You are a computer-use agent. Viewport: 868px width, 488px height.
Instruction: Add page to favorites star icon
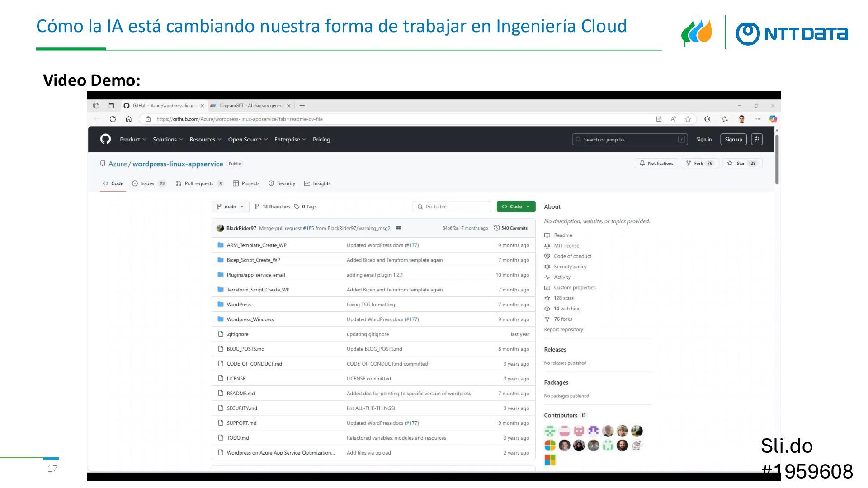(688, 119)
